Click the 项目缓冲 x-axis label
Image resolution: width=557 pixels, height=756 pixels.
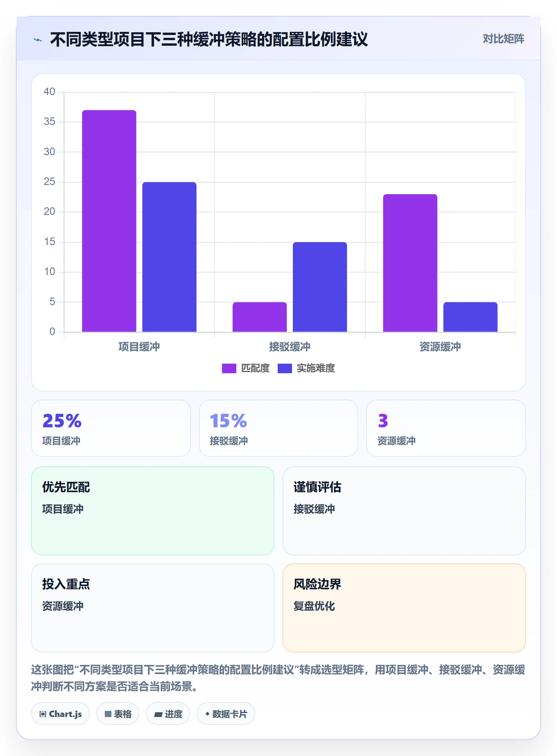pyautogui.click(x=139, y=347)
